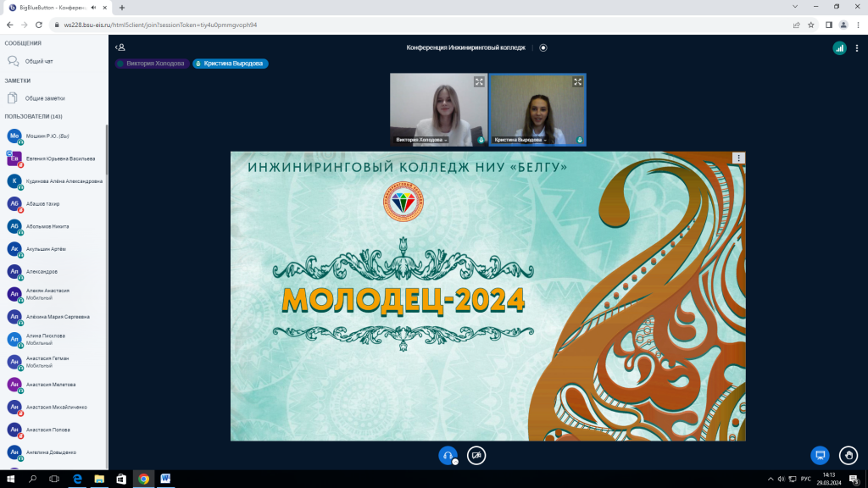Open Microsoft Edge from taskbar
The height and width of the screenshot is (488, 868).
(77, 480)
